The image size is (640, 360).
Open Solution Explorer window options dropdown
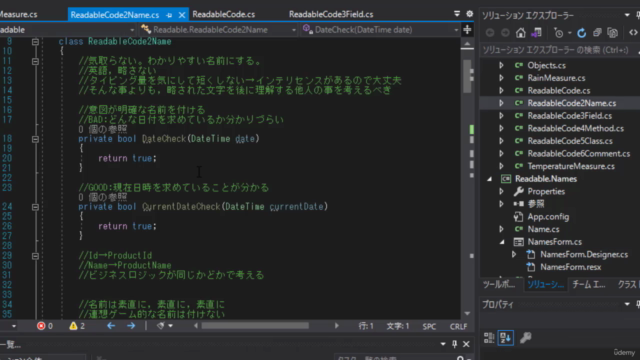click(x=627, y=15)
